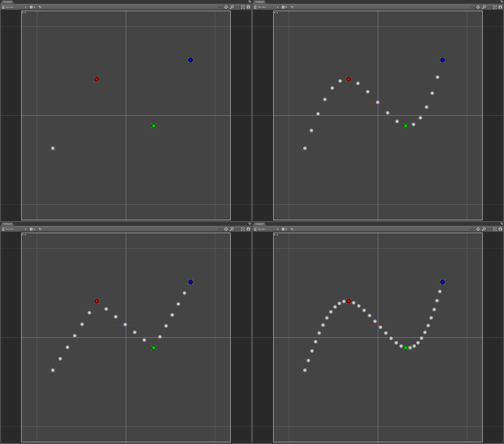This screenshot has width=504, height=444.
Task: Click the DrawStyle sphere icon in top-left toolbar
Action: click(31, 7)
